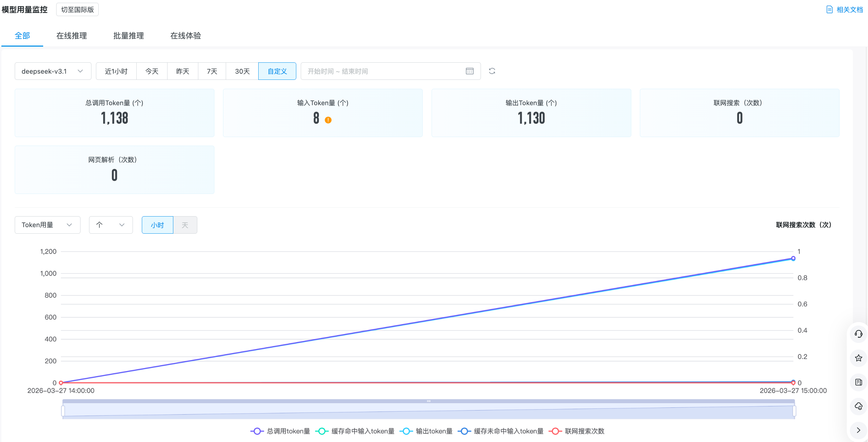Switch to the 在线推理 tab

point(72,36)
